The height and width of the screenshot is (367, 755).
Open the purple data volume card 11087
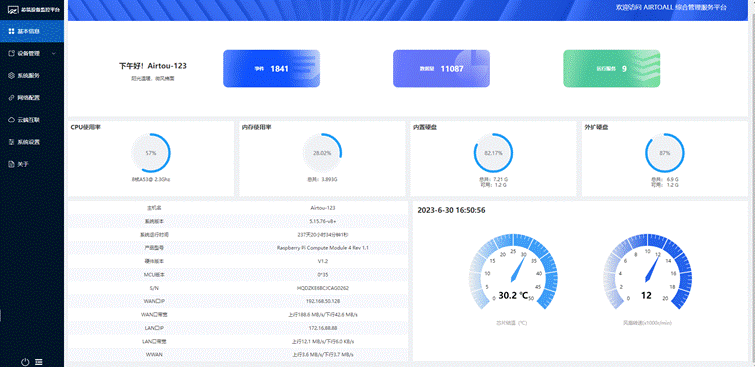pos(441,69)
